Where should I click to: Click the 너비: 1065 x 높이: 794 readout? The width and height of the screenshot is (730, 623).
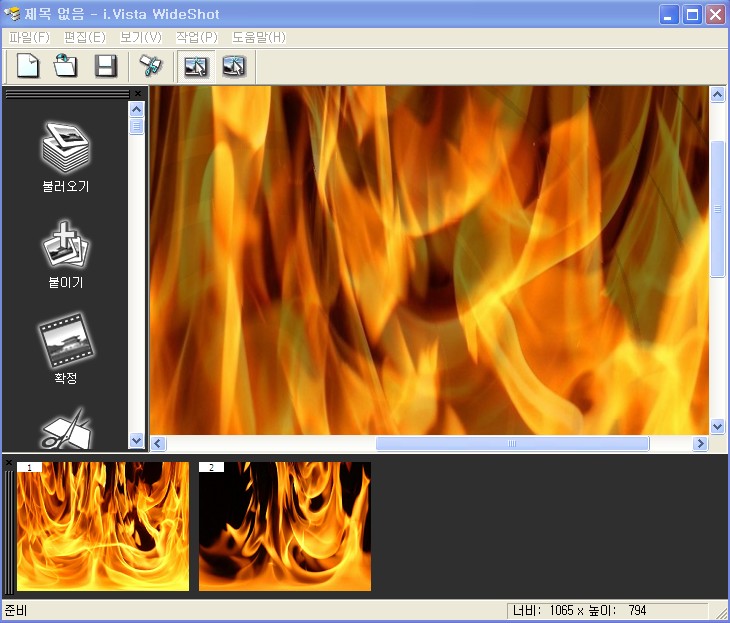click(x=579, y=610)
